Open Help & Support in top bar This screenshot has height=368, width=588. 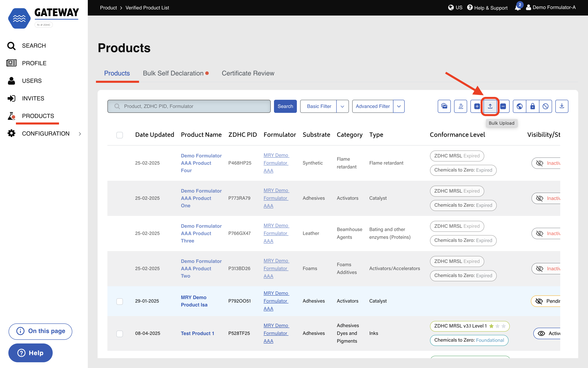[x=487, y=8]
